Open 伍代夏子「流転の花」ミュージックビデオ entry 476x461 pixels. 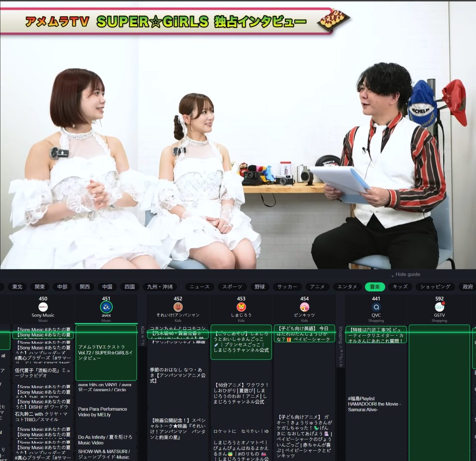pyautogui.click(x=43, y=373)
